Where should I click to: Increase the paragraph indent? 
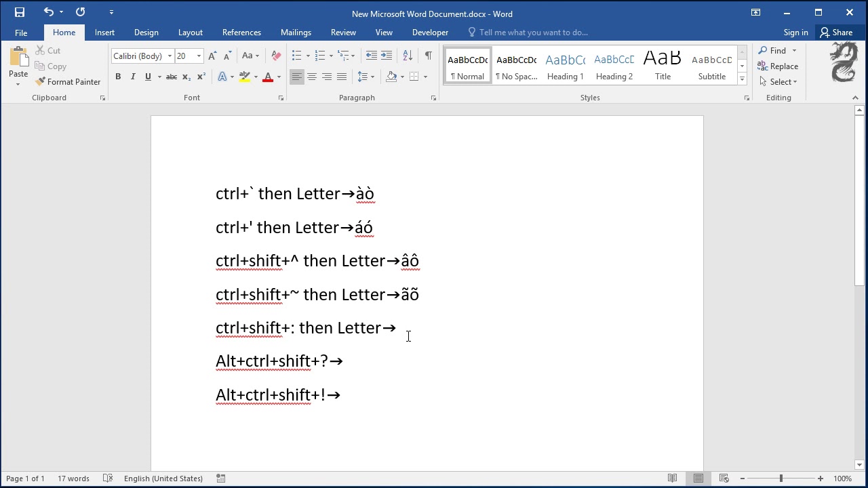point(387,56)
